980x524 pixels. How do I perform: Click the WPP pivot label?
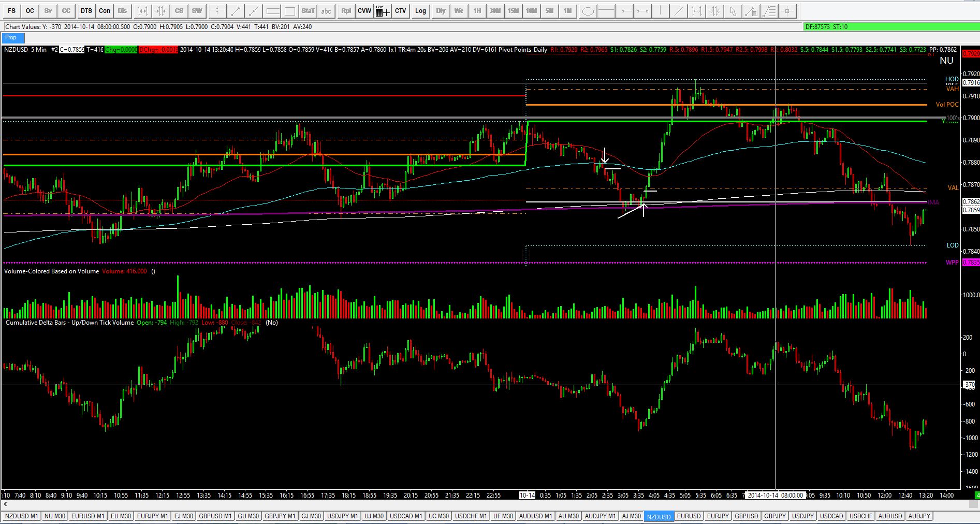[x=952, y=263]
